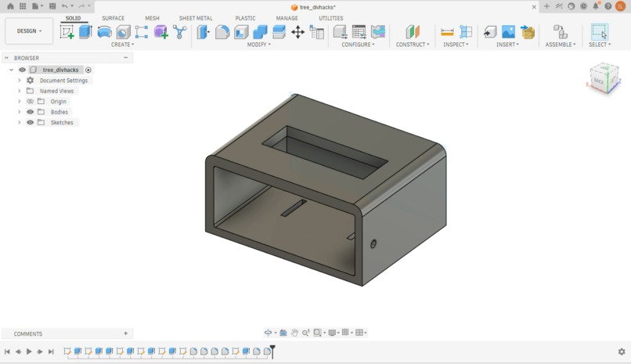Open the INSPECT dropdown menu
The image size is (631, 364).
point(456,45)
